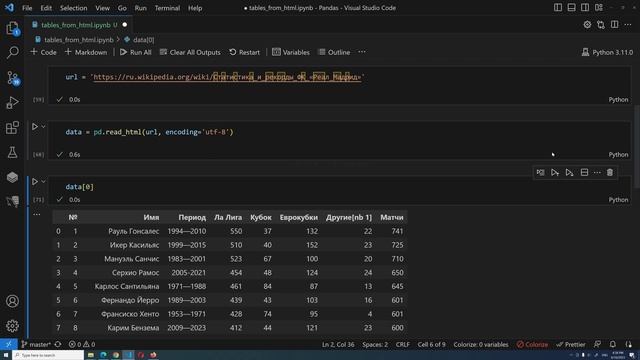Viewport: 640px width, 360px height.
Task: Click Prettier in status bar
Action: [x=571, y=344]
